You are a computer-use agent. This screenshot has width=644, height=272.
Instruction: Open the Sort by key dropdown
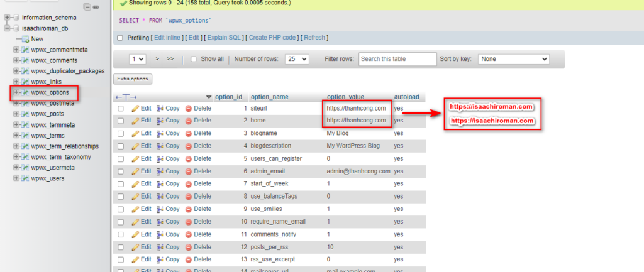pyautogui.click(x=513, y=59)
